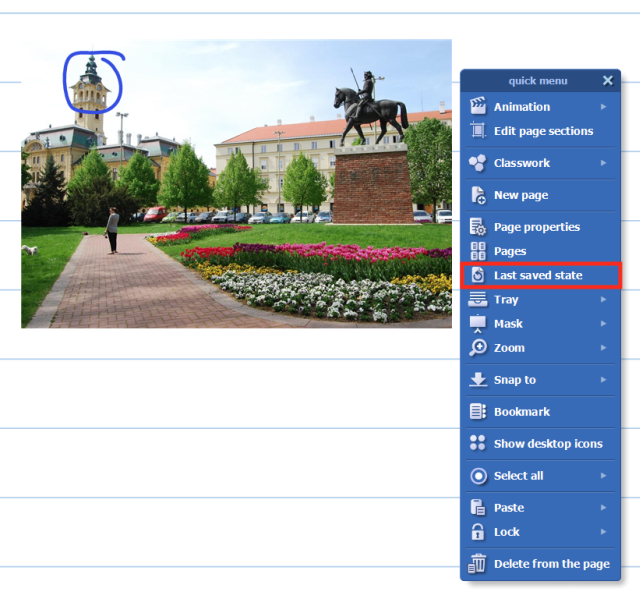
Task: Expand the Mask submenu arrow
Action: 603,324
